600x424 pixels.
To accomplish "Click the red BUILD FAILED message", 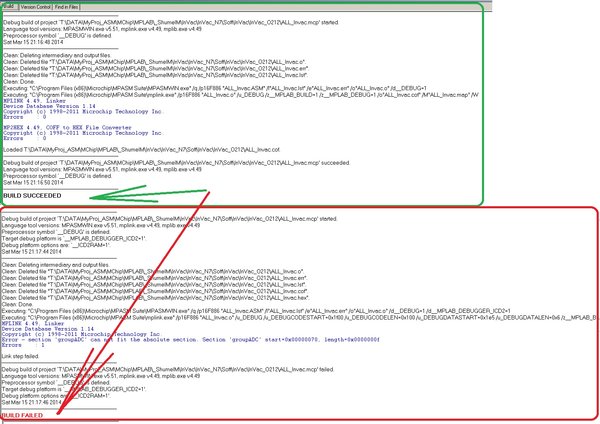I will click(22, 415).
